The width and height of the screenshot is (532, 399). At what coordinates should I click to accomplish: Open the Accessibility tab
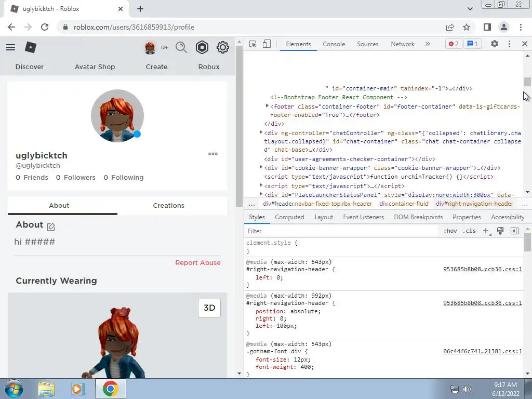[x=508, y=217]
